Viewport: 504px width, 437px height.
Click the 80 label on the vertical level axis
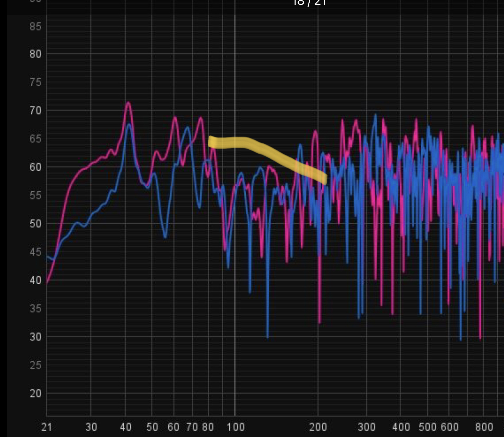[35, 54]
